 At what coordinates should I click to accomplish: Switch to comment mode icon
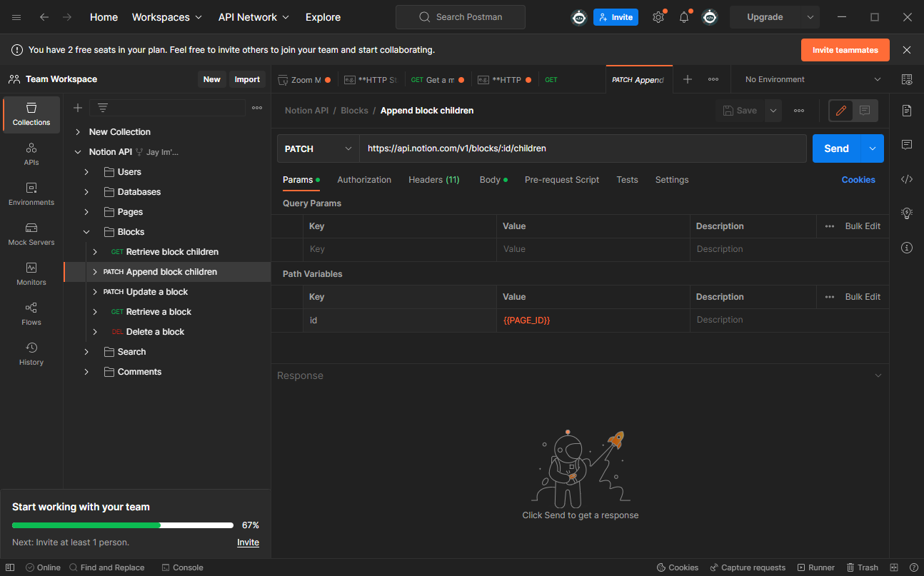pyautogui.click(x=865, y=111)
